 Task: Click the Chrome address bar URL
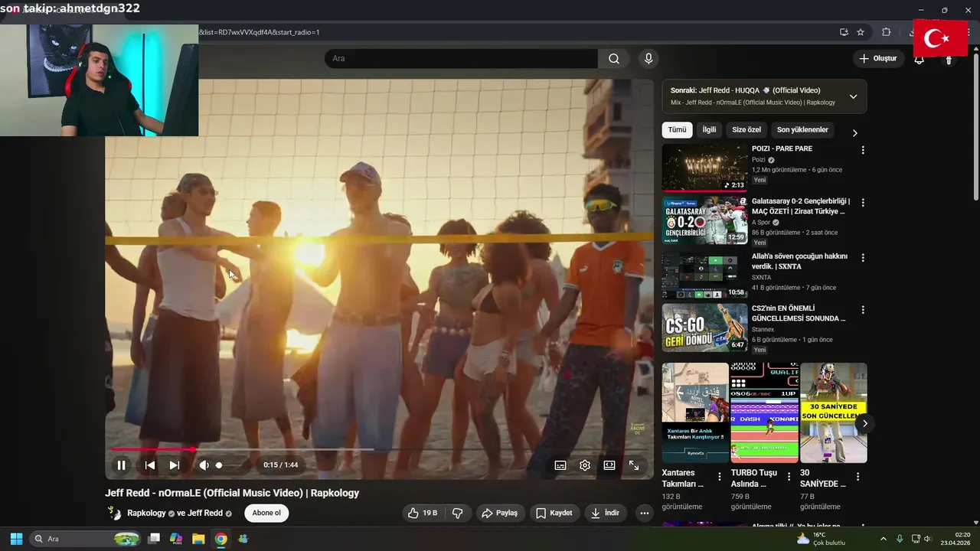click(259, 32)
